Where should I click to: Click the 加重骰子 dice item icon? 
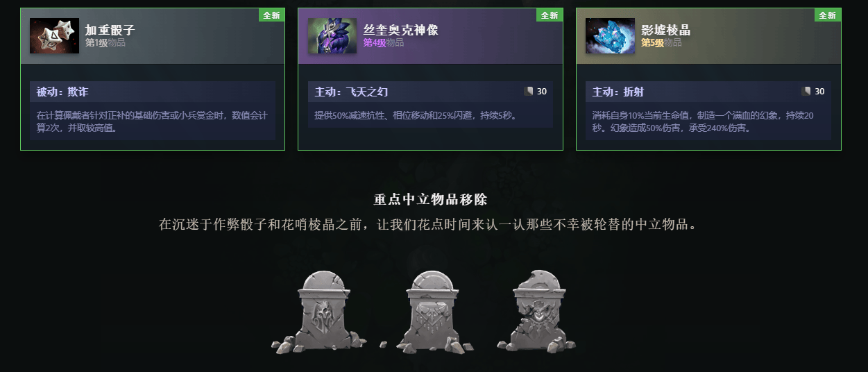click(54, 35)
